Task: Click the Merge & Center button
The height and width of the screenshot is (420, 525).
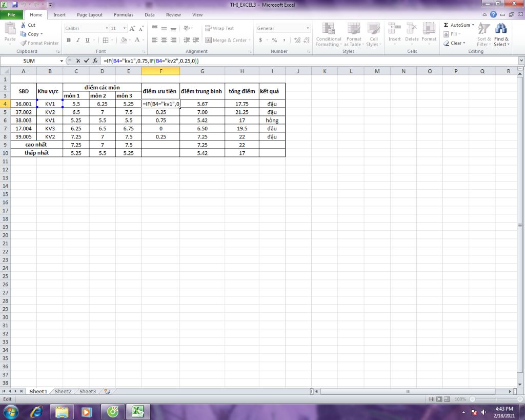Action: tap(226, 40)
